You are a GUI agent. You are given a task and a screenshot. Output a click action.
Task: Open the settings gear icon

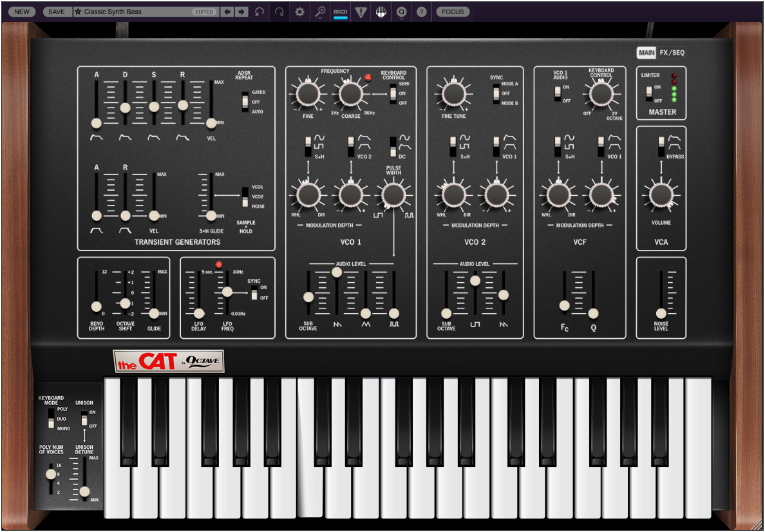point(299,12)
